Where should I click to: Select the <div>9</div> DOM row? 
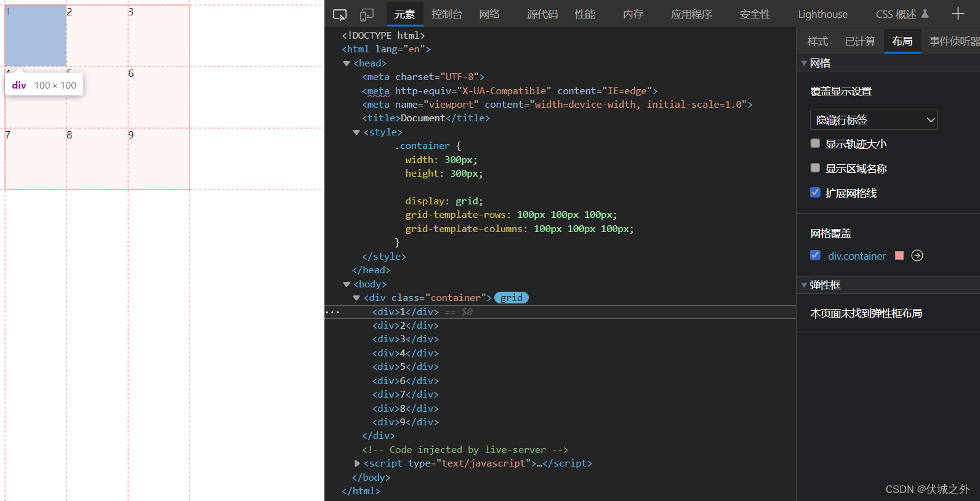pos(405,422)
